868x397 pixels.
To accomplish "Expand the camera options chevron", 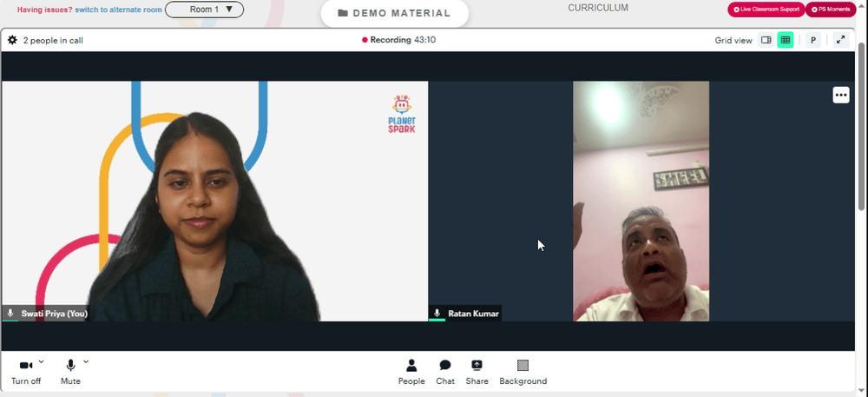I will click(41, 362).
